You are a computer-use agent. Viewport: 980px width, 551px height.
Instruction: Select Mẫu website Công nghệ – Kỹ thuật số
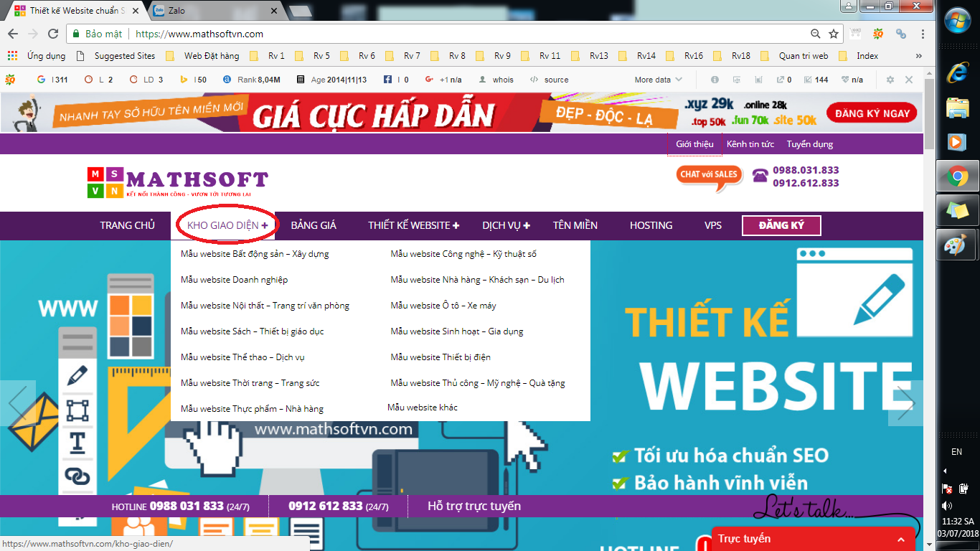(x=463, y=254)
